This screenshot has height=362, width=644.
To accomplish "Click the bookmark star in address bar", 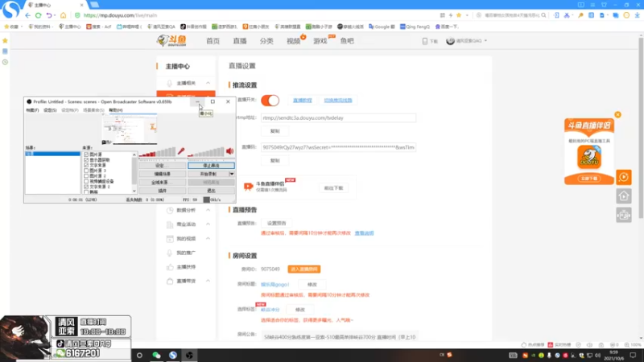I will [459, 15].
